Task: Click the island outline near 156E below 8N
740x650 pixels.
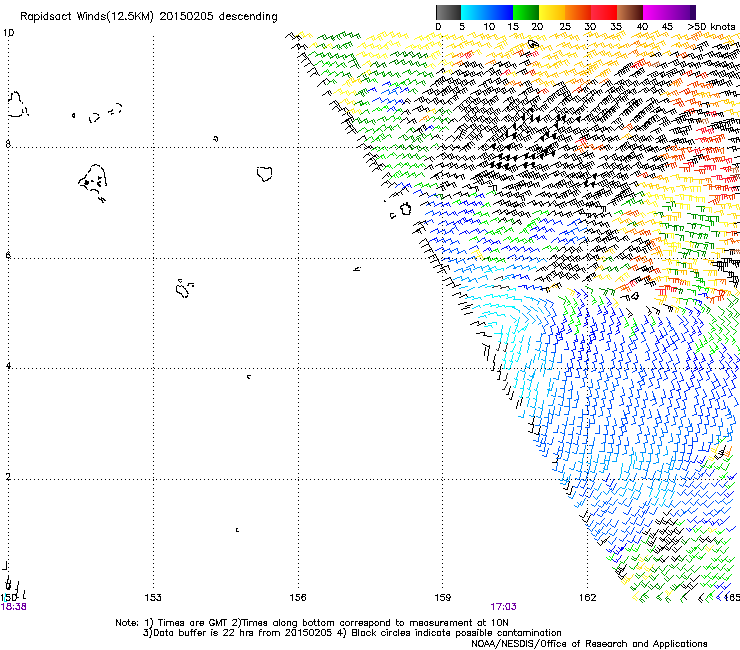Action: tap(264, 174)
